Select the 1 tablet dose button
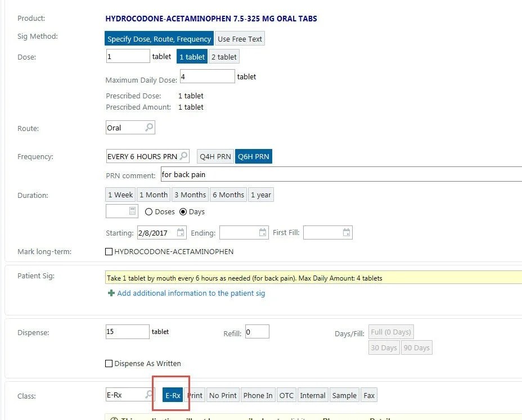This screenshot has height=420, width=522. 192,57
